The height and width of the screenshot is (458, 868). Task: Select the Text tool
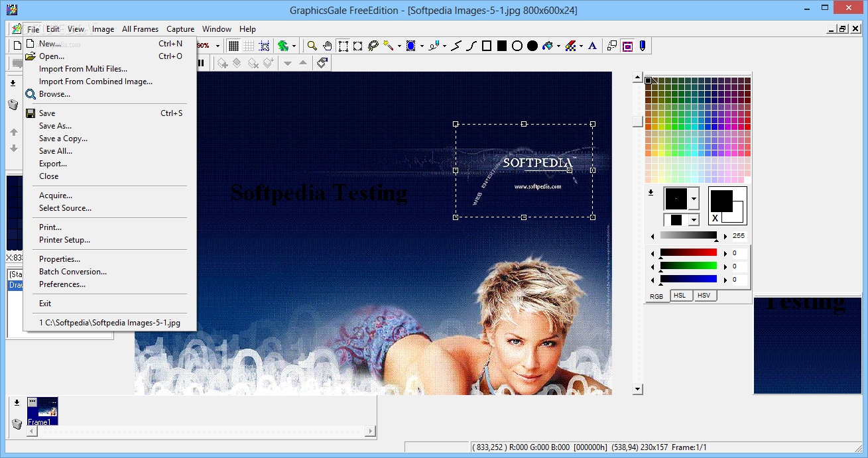tap(593, 46)
